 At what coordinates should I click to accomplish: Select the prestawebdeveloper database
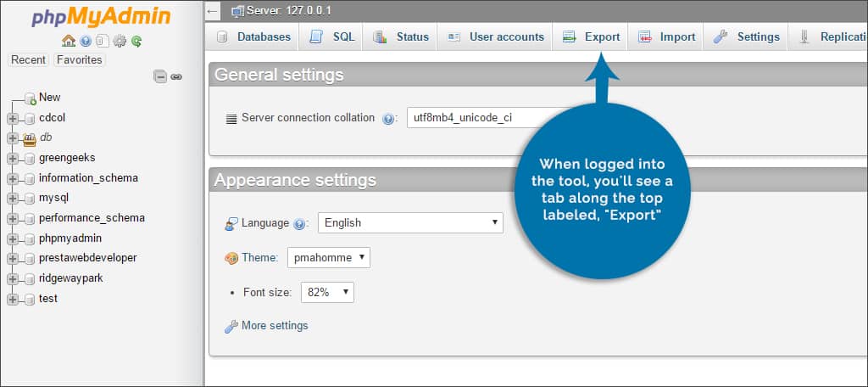pyautogui.click(x=87, y=258)
